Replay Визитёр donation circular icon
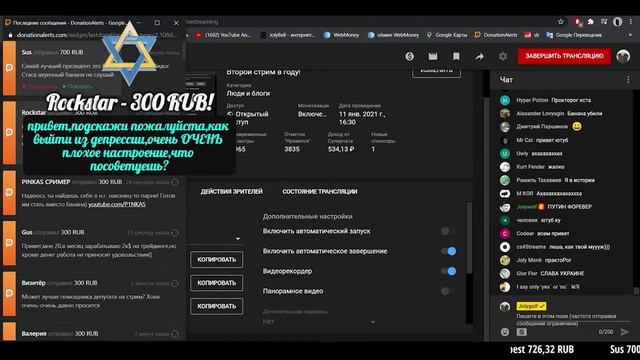This screenshot has height=360, width=640. pos(175,283)
